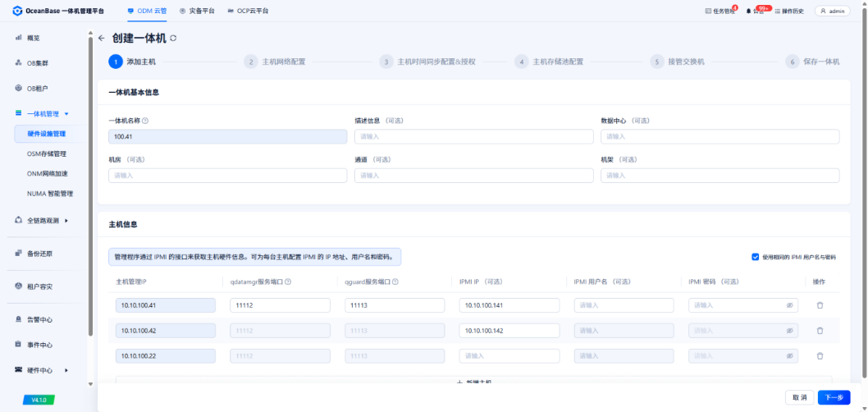The image size is (868, 412).
Task: Select NUMA 智能管理 submenu item
Action: (x=50, y=194)
